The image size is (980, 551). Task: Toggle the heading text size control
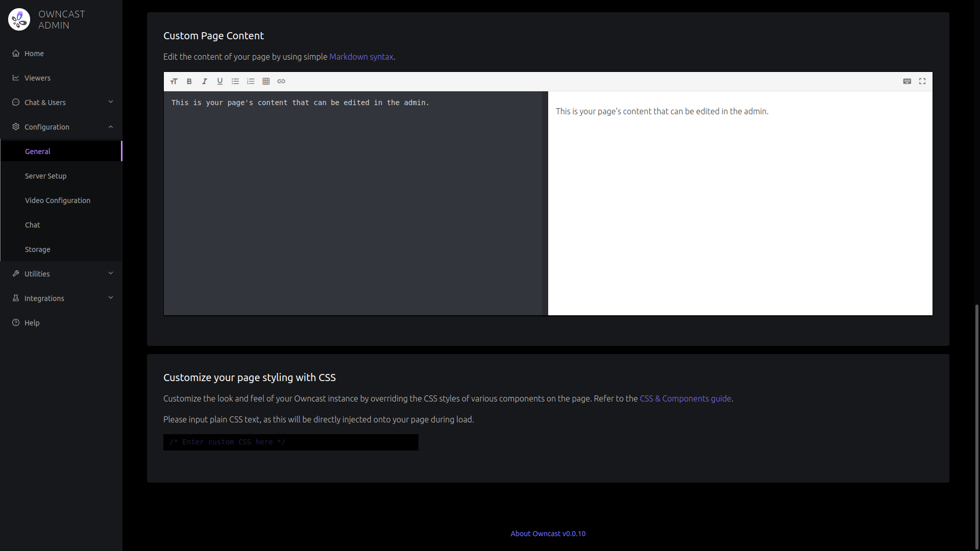pos(174,81)
